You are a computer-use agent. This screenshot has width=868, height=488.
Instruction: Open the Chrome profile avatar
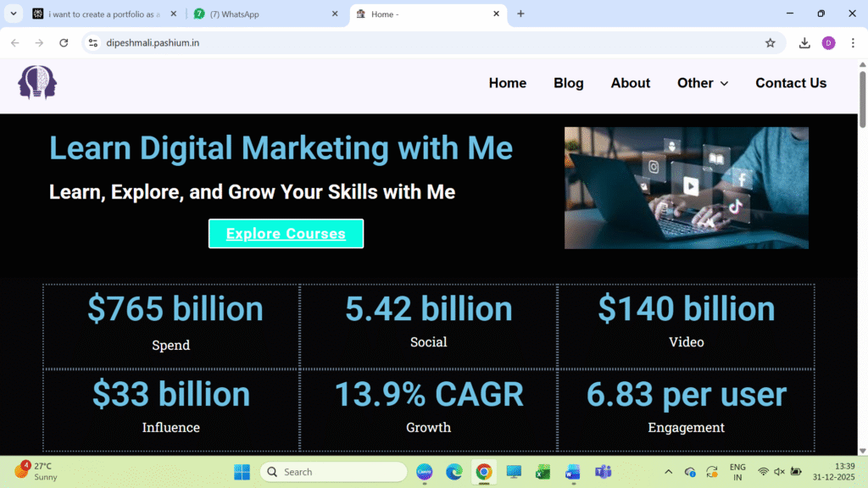click(828, 42)
